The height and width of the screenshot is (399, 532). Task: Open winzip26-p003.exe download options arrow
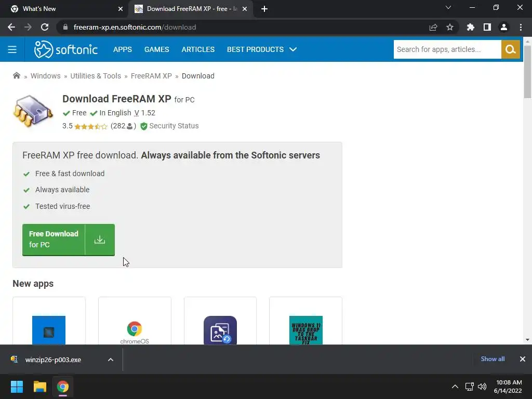pos(111,360)
